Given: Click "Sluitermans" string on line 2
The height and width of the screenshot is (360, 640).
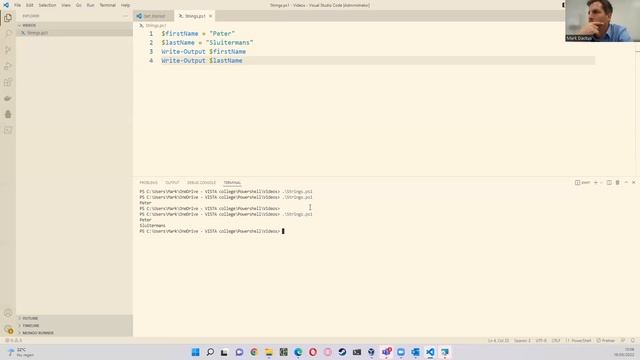Looking at the screenshot, I should click(229, 42).
